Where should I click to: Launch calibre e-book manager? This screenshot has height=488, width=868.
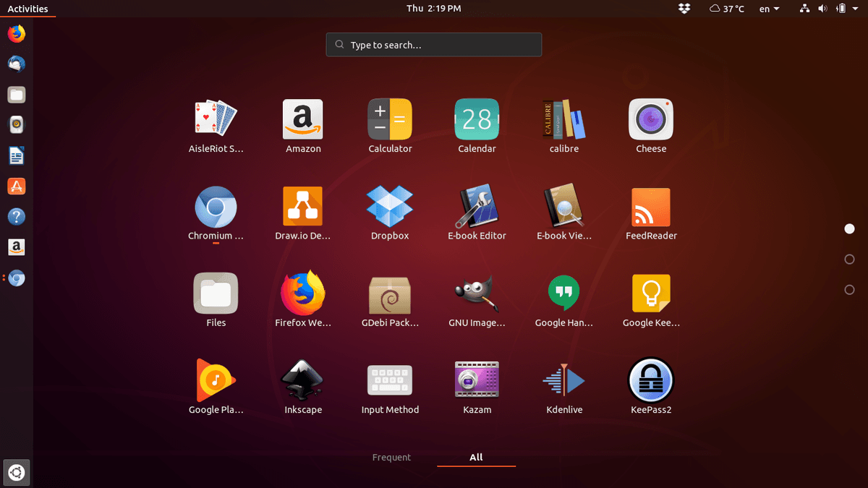[x=563, y=119]
